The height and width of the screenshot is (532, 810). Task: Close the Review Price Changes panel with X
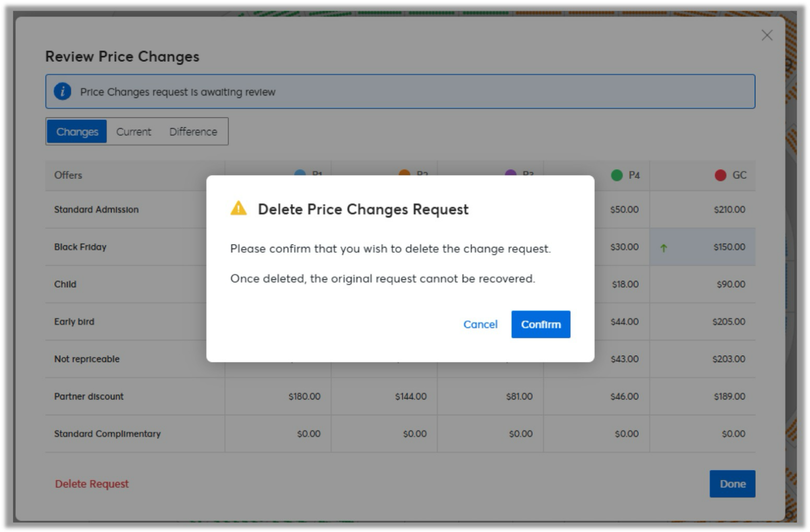point(767,35)
